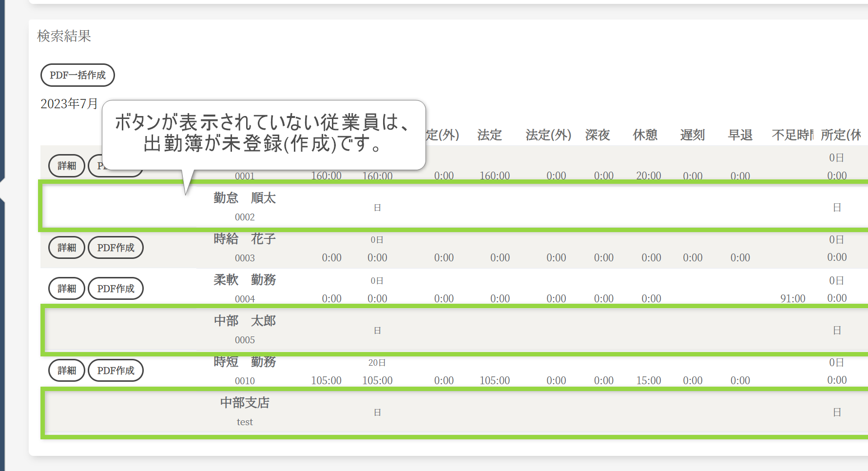This screenshot has width=868, height=471.
Task: Click the unregistered attendance tooltip balloon
Action: (264, 134)
